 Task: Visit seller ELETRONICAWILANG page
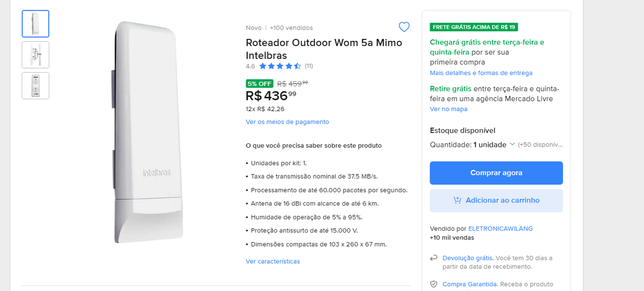pos(500,228)
